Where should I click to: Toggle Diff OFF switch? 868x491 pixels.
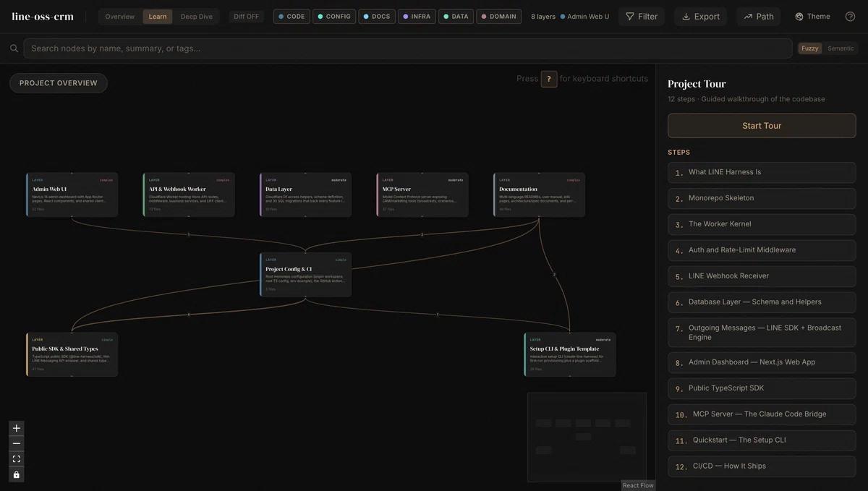click(x=247, y=17)
